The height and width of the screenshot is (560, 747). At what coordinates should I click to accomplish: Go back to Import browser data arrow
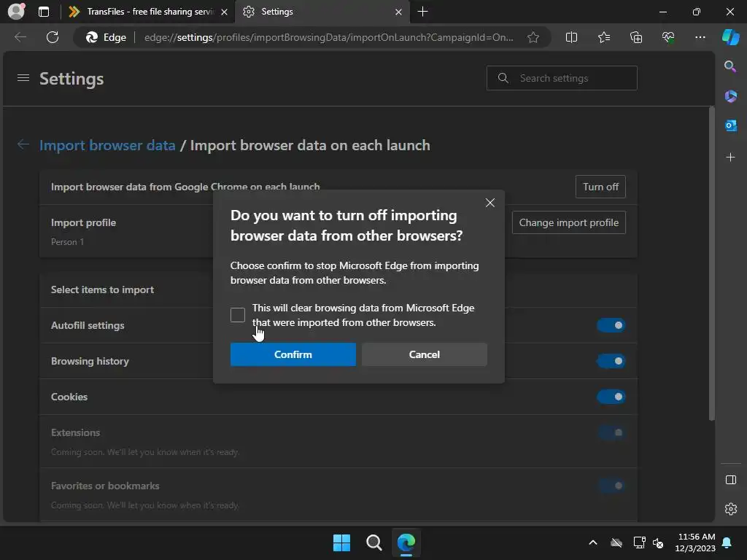tap(23, 144)
